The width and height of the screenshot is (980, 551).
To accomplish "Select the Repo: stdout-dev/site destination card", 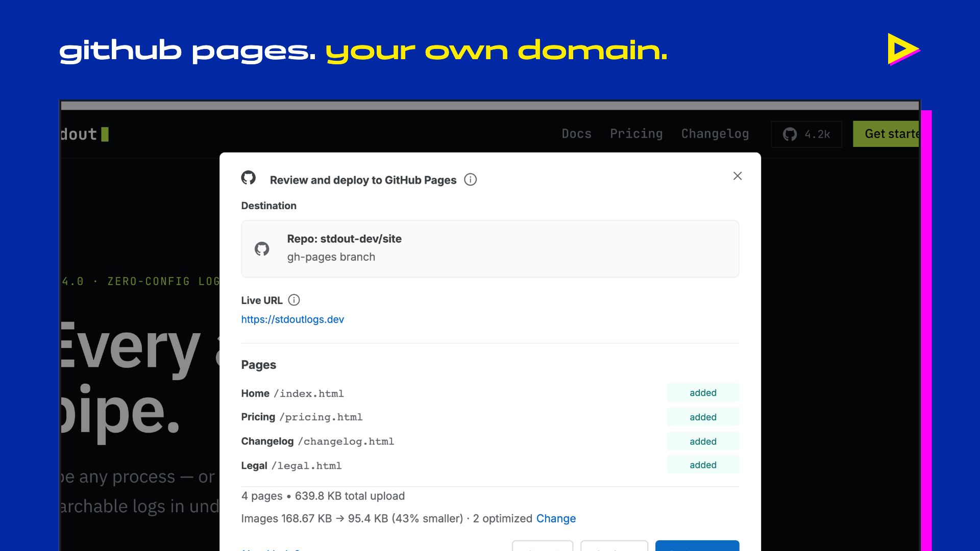I will pos(490,249).
